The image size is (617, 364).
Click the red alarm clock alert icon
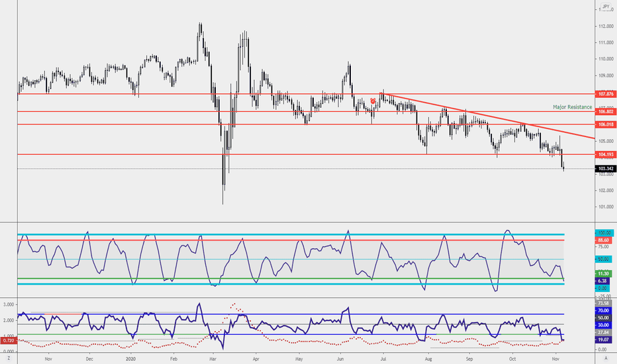(x=373, y=101)
